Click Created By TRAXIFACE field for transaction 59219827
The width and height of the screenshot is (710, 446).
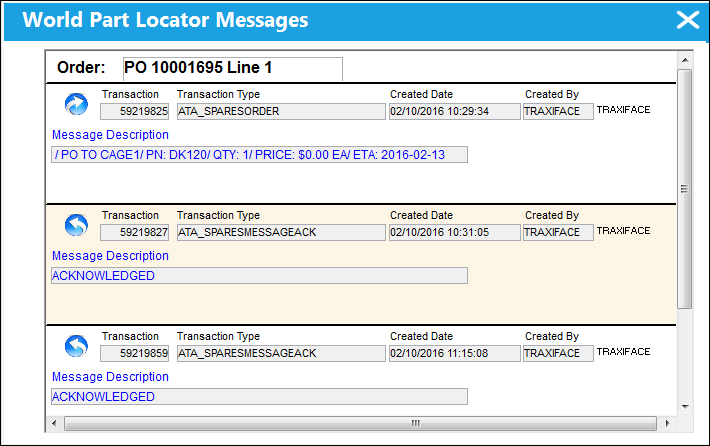pos(558,232)
